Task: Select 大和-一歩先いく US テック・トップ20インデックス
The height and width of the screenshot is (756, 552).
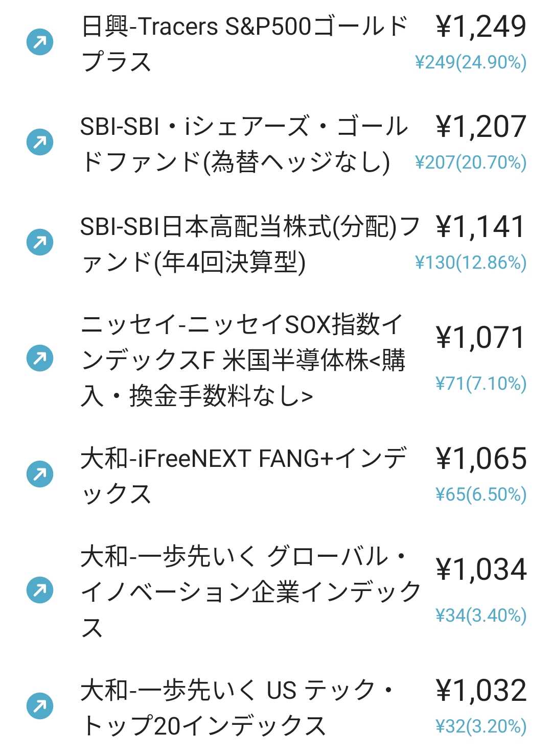Action: pos(238,707)
